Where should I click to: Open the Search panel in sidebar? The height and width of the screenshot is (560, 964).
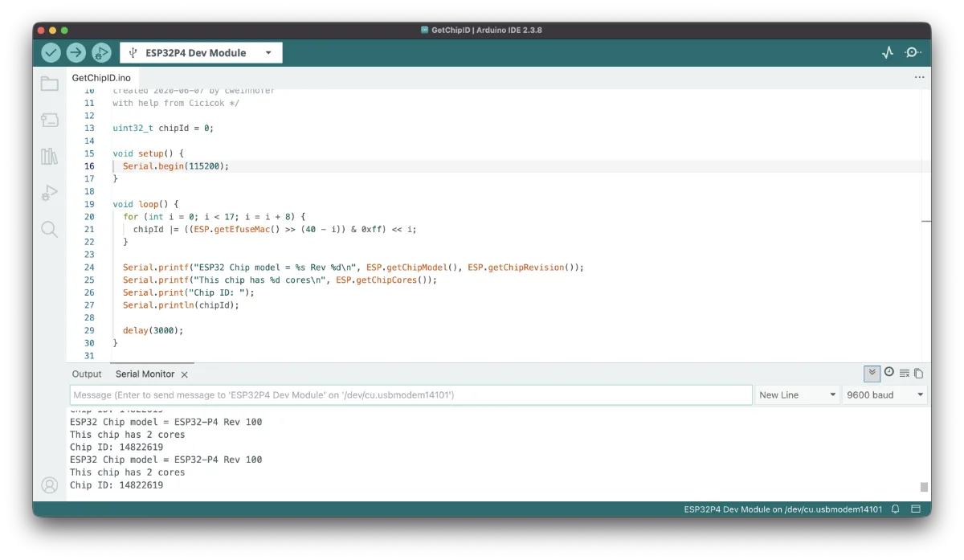click(x=50, y=230)
